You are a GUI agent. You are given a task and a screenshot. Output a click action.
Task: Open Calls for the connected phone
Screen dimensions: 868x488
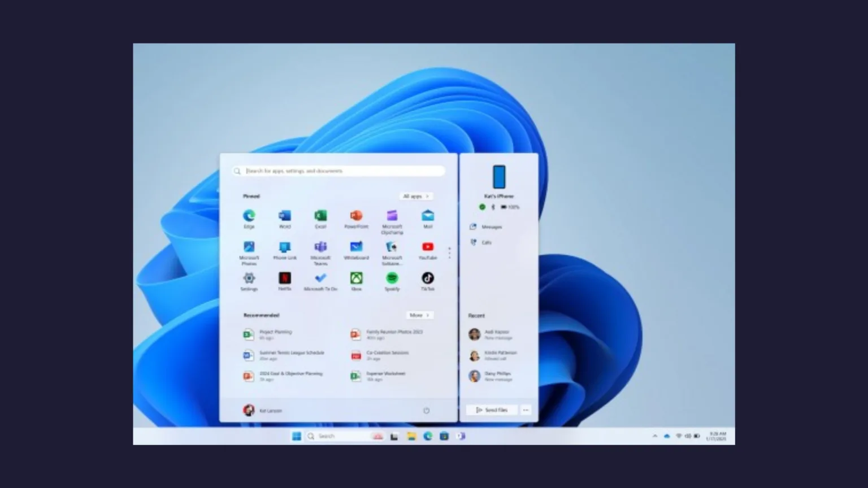(486, 242)
